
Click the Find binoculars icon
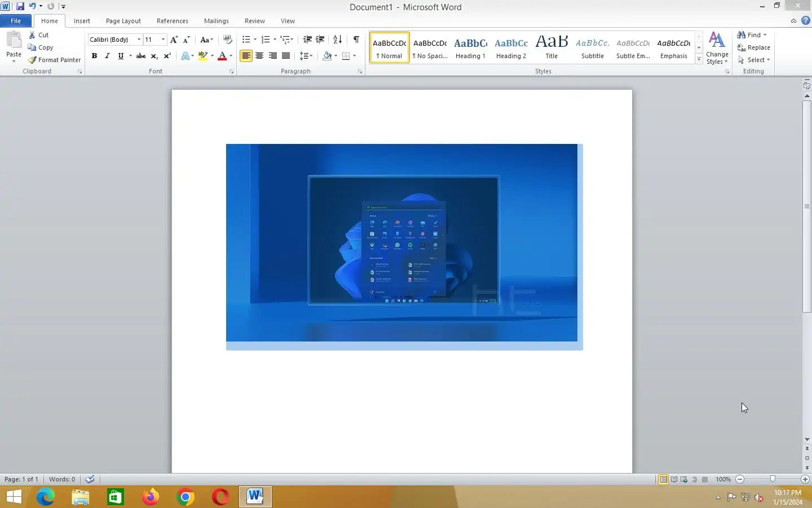pyautogui.click(x=742, y=35)
